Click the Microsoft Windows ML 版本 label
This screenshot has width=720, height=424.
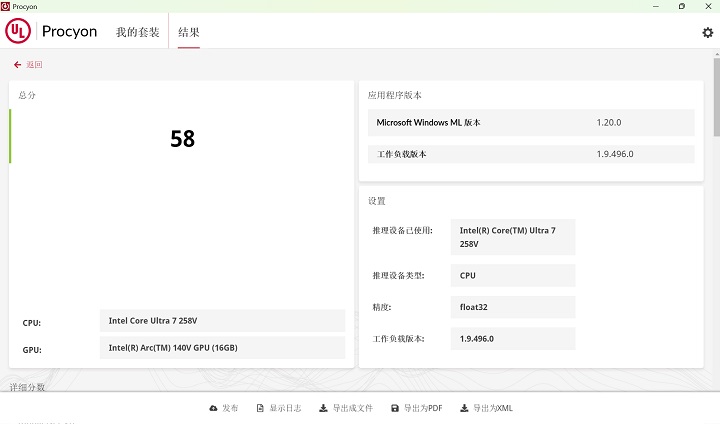pyautogui.click(x=428, y=123)
